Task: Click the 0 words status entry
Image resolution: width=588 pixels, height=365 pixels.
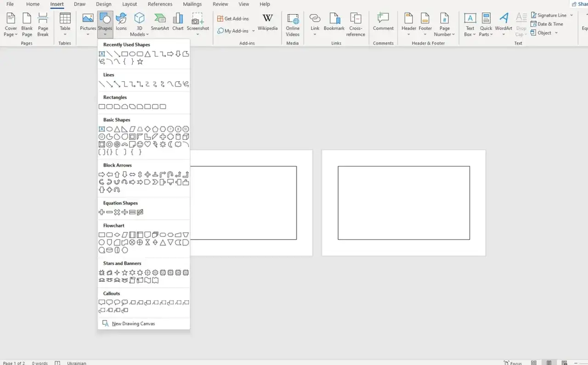Action: pyautogui.click(x=40, y=363)
